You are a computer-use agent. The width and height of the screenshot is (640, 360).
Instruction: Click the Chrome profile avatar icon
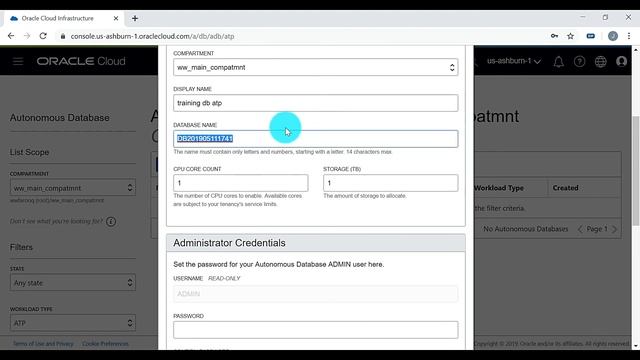coord(613,36)
